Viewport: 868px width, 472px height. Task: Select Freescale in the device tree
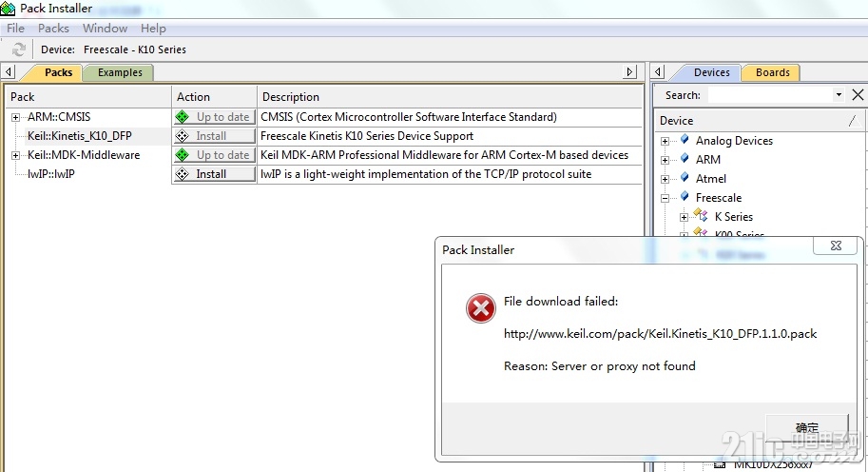pos(719,198)
